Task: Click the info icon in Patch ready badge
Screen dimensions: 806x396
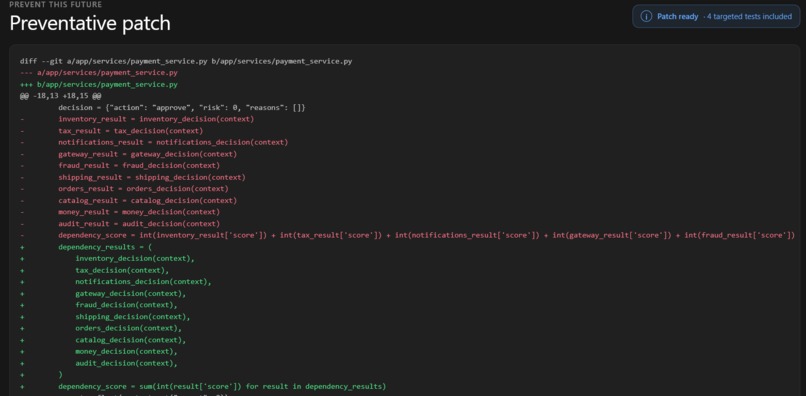Action: (646, 16)
